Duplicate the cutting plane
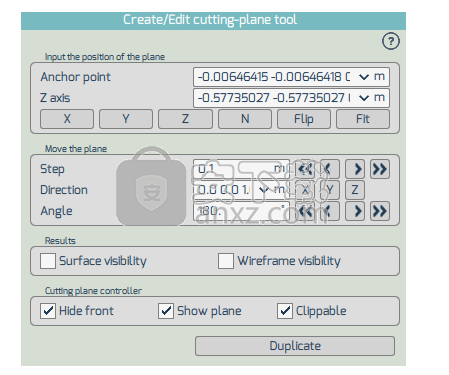Image resolution: width=449 pixels, height=375 pixels. tap(295, 346)
